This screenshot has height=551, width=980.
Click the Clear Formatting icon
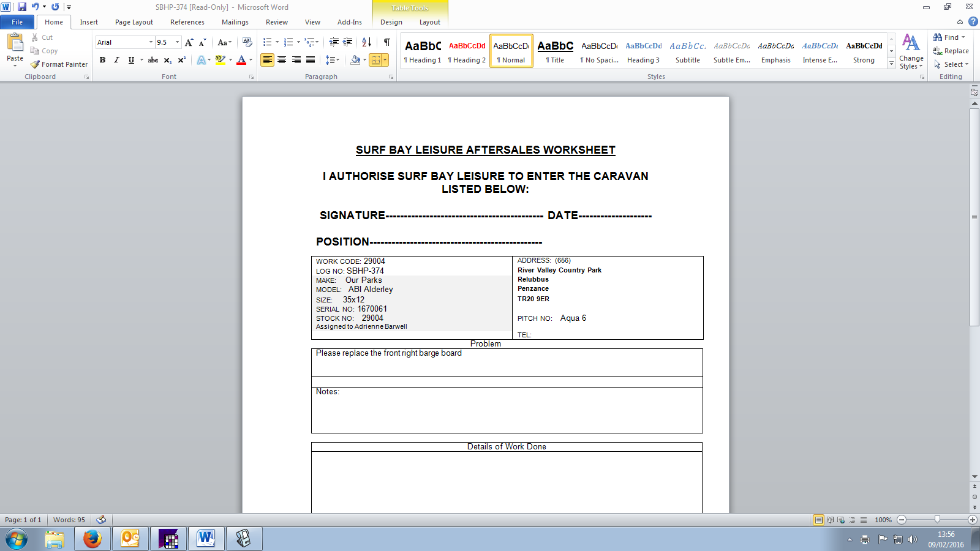(247, 42)
